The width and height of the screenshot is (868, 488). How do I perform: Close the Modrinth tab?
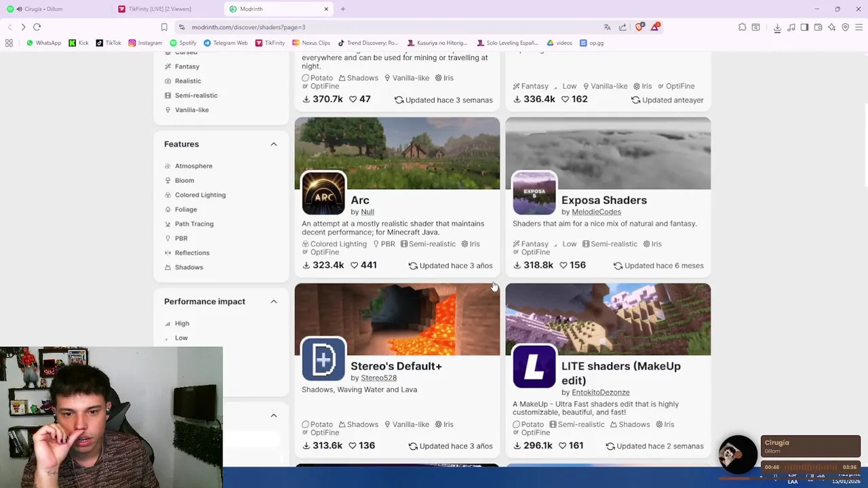[x=326, y=9]
